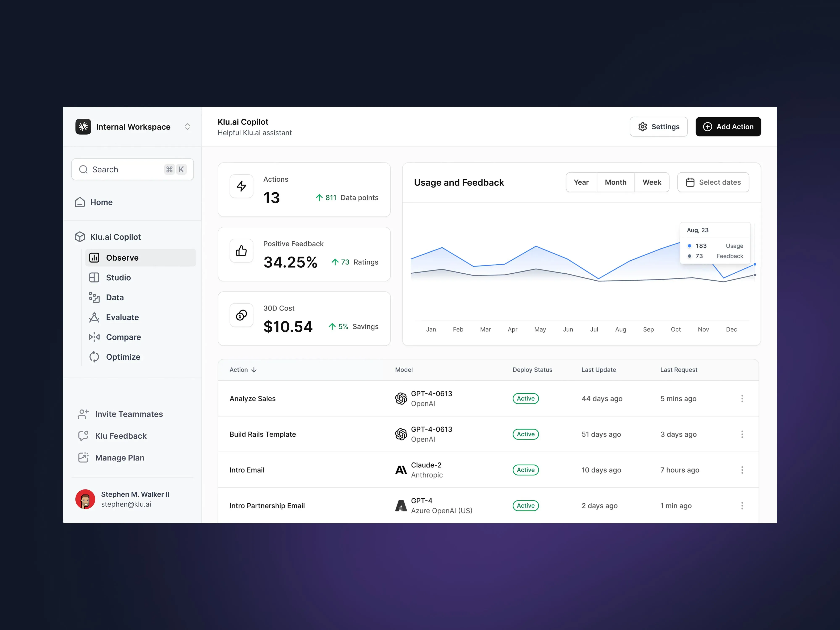The height and width of the screenshot is (630, 840).
Task: Click the Add Action button
Action: (x=728, y=127)
